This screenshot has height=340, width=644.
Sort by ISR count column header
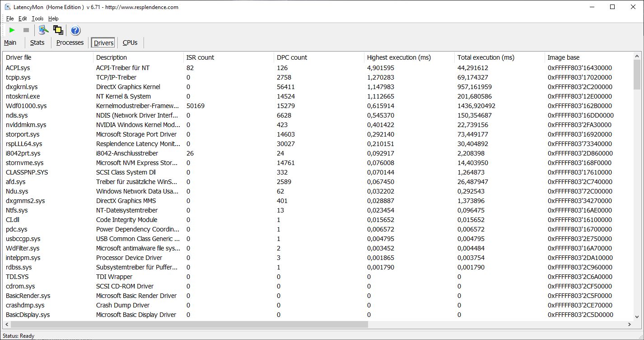[x=229, y=57]
